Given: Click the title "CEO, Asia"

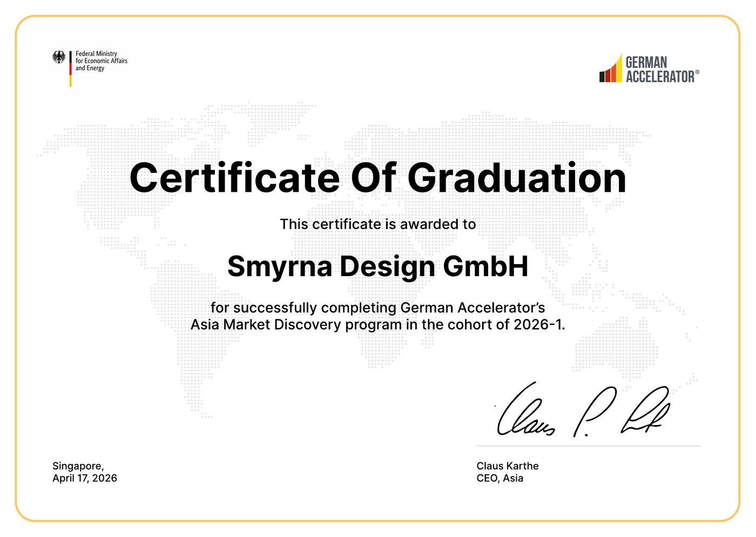Looking at the screenshot, I should [x=500, y=478].
